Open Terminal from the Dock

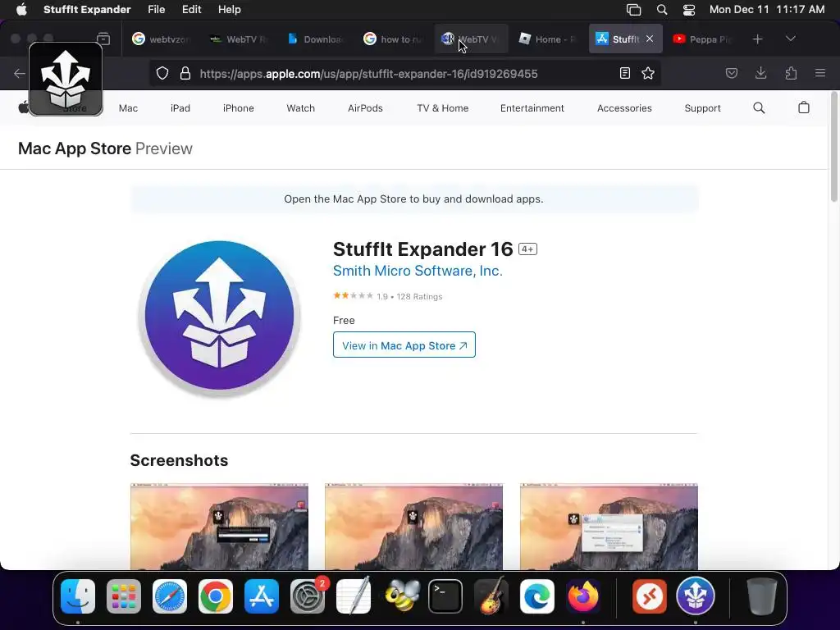click(x=445, y=596)
